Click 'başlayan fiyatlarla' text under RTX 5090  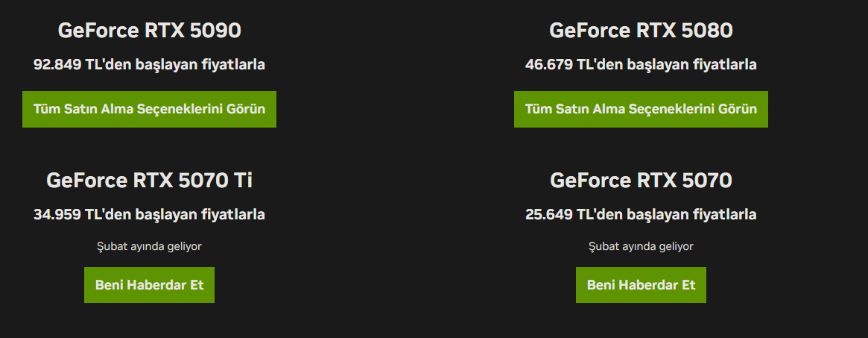pyautogui.click(x=200, y=65)
